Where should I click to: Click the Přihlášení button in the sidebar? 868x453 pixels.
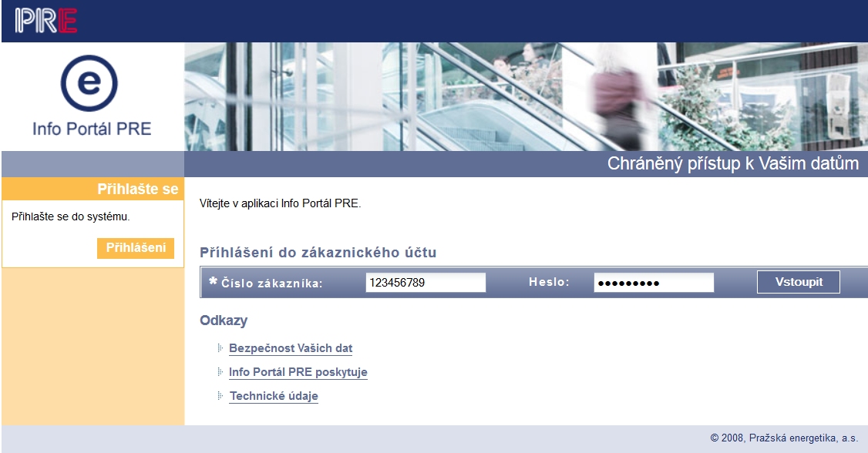pos(136,248)
